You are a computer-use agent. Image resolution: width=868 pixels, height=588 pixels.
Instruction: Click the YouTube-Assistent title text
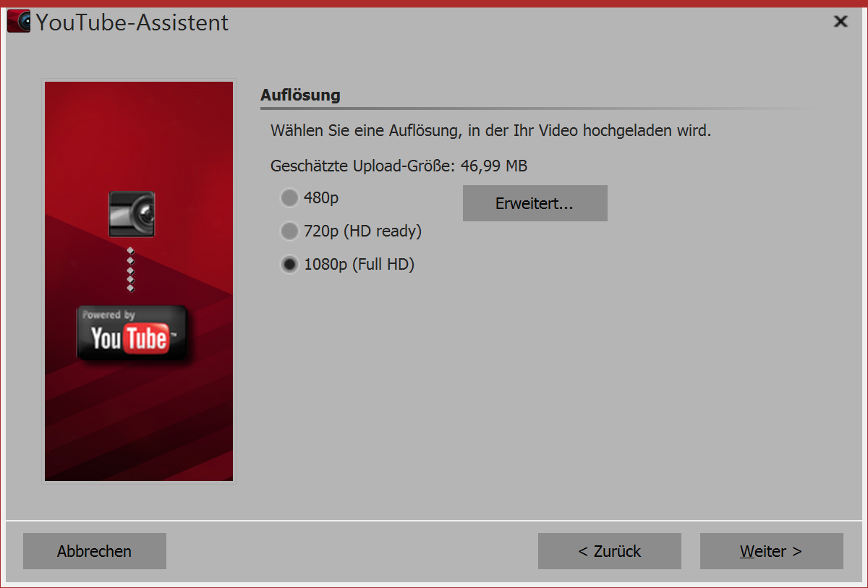132,22
